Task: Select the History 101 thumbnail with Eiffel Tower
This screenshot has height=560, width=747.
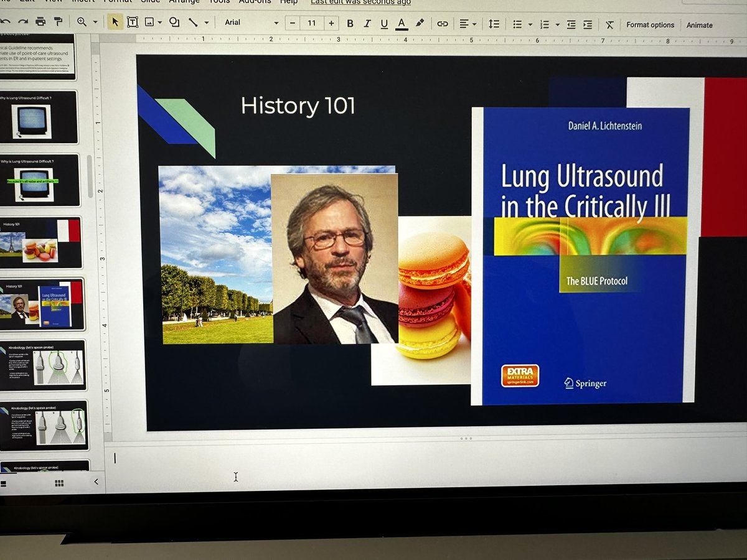Action: (41, 242)
